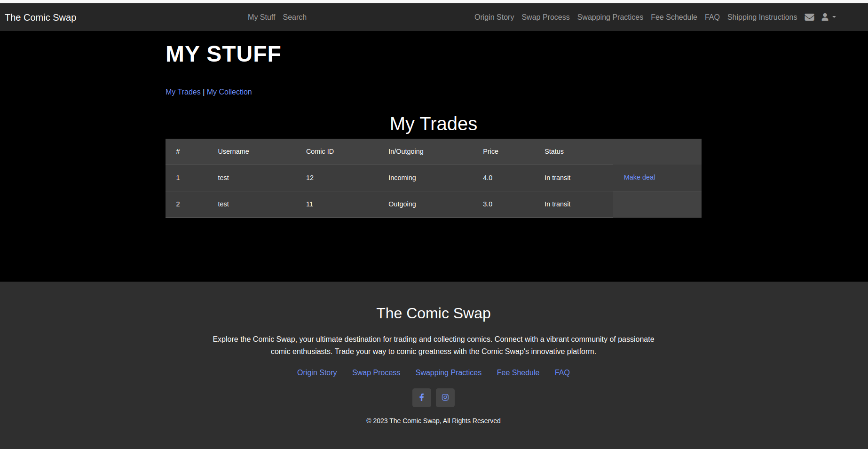
Task: Click Make deal for incoming trade
Action: pos(639,177)
